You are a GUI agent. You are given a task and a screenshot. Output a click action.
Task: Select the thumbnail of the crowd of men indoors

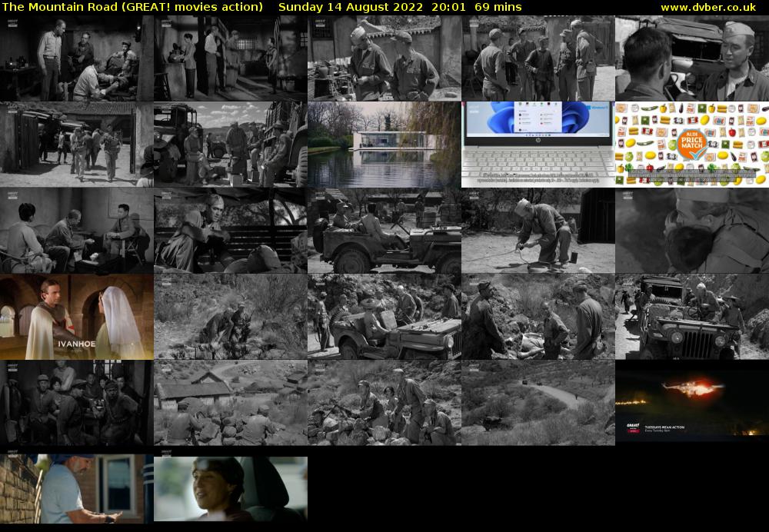pyautogui.click(x=76, y=403)
